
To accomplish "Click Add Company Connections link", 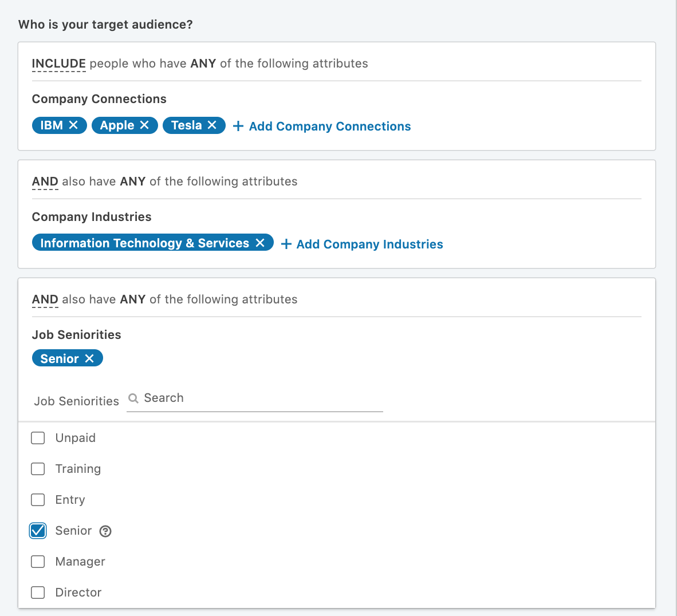I will (322, 126).
